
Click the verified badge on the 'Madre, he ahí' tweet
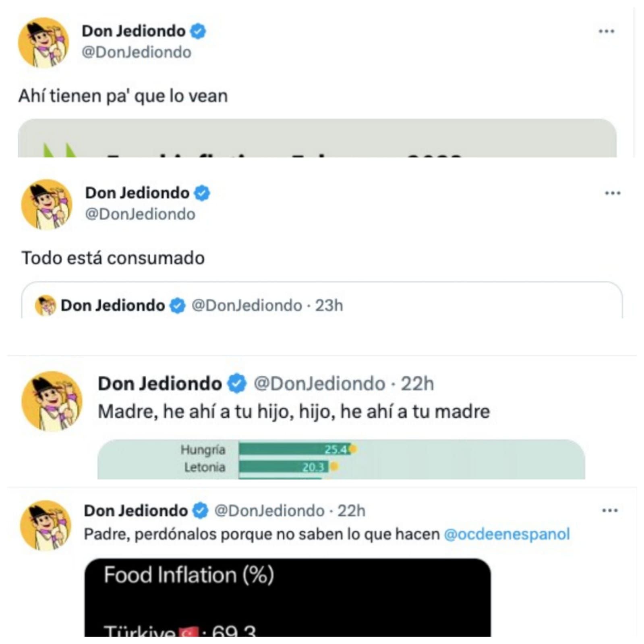pyautogui.click(x=237, y=383)
